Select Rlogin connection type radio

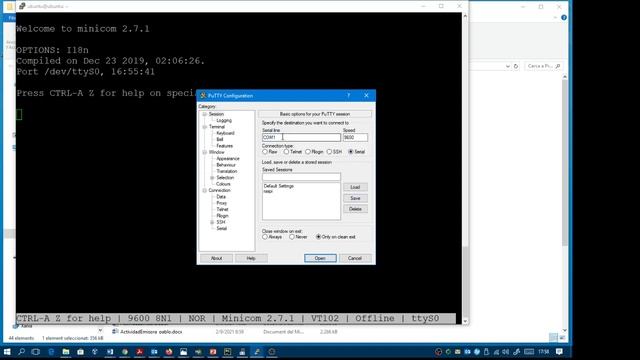(308, 152)
